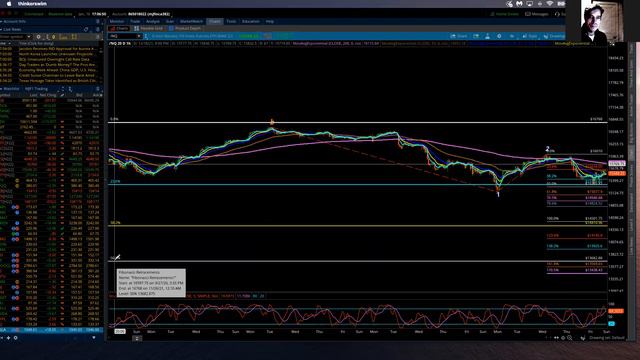Open the Drawings menu

pyautogui.click(x=554, y=36)
